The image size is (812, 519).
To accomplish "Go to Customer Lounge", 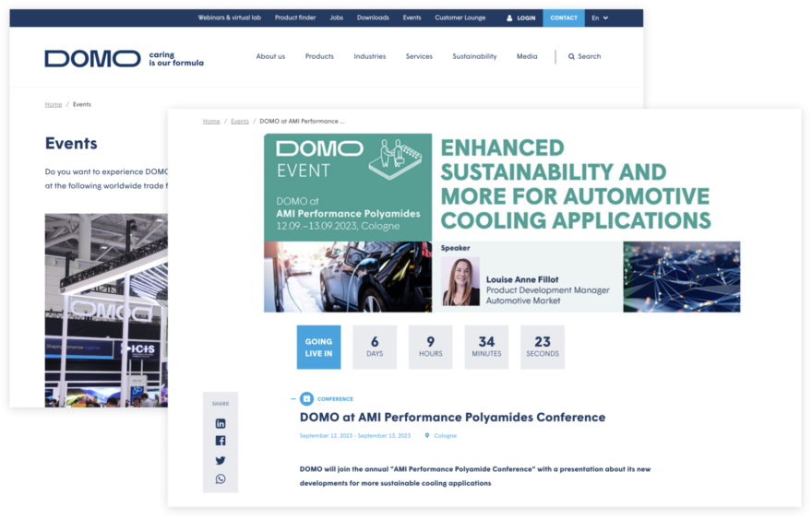I will [460, 18].
